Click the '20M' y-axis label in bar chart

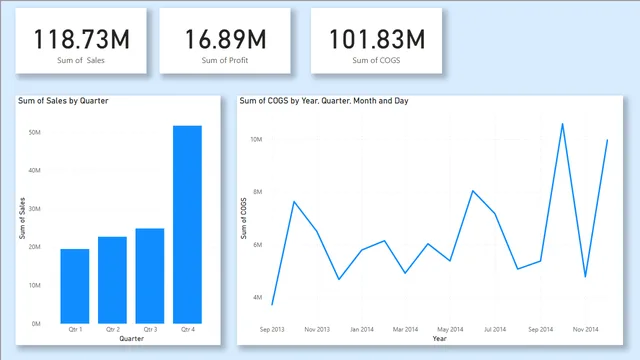35,247
